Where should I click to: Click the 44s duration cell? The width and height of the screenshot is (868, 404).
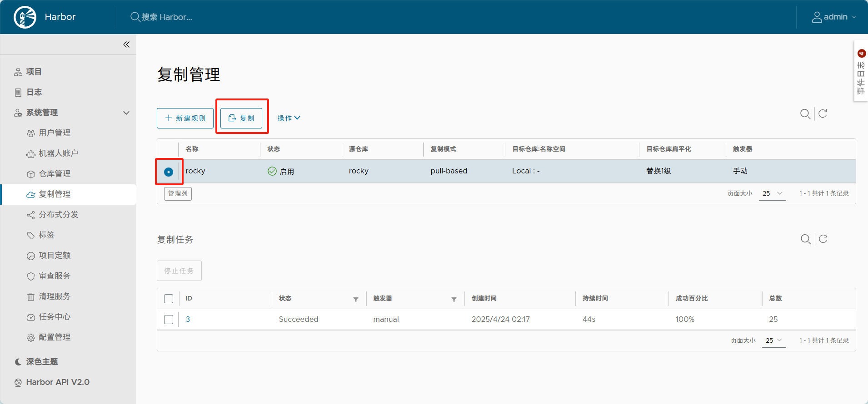click(589, 320)
